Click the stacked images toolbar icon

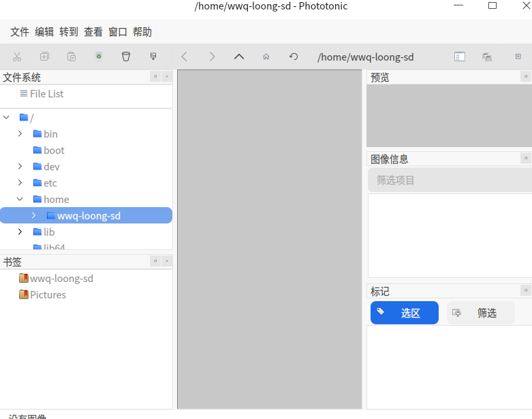click(x=487, y=57)
